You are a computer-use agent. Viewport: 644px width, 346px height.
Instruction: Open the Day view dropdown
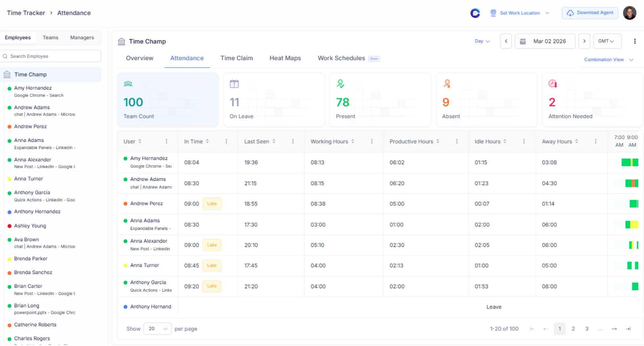point(482,41)
